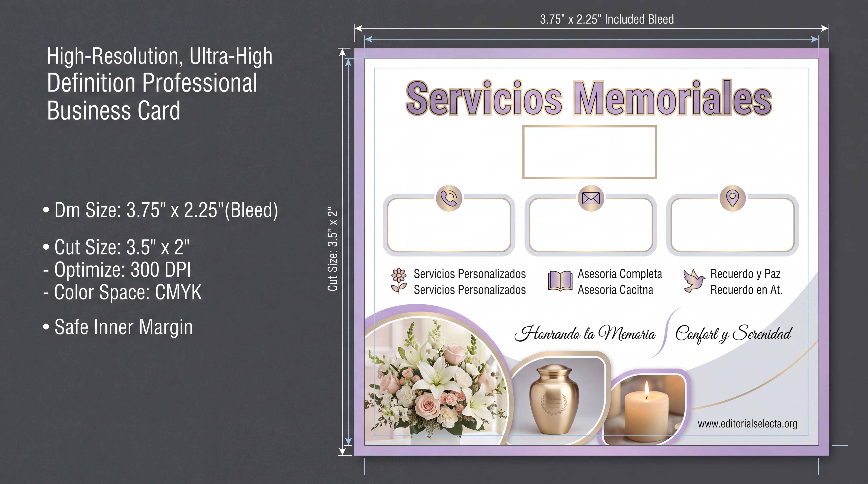The width and height of the screenshot is (868, 484).
Task: Click the empty email details box
Action: [x=591, y=225]
